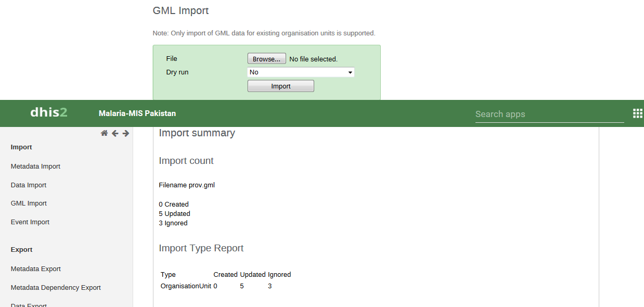Screen dimensions: 644x307
Task: Select Data Import in the sidebar
Action: tap(29, 185)
